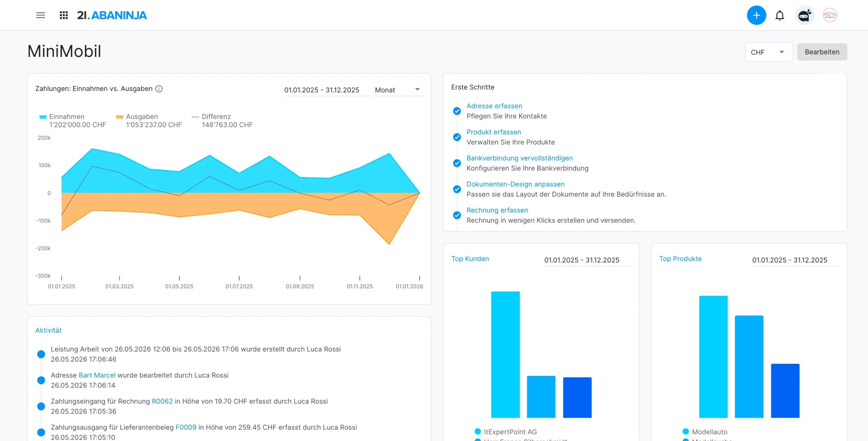This screenshot has height=441, width=868.
Task: Open Dokumenten-Design anpassen link
Action: 515,184
